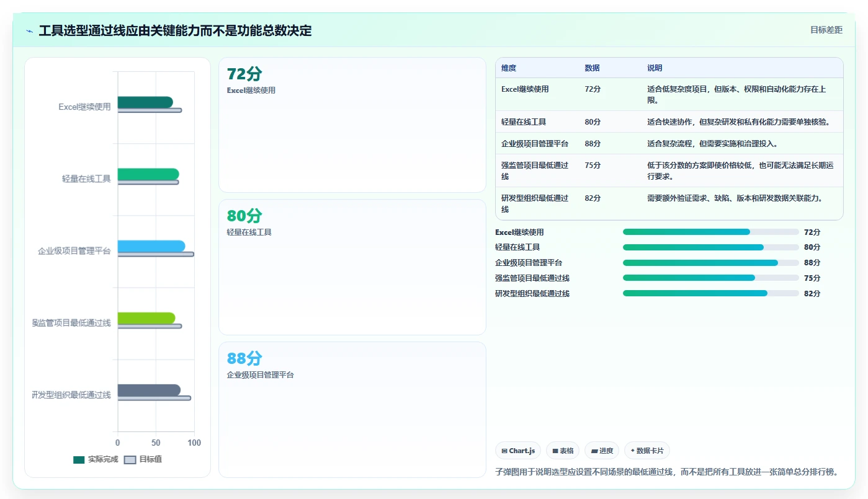Select the Chart.js chip

(x=518, y=451)
